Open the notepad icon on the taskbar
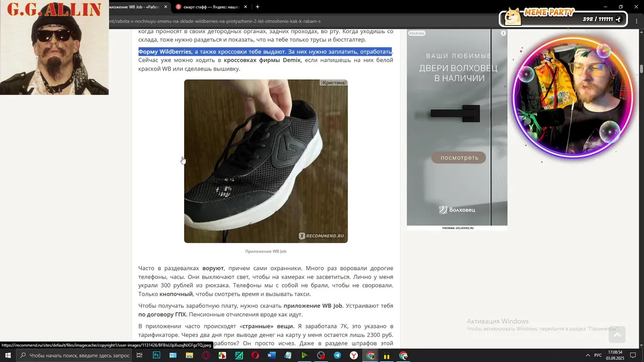 point(288,355)
